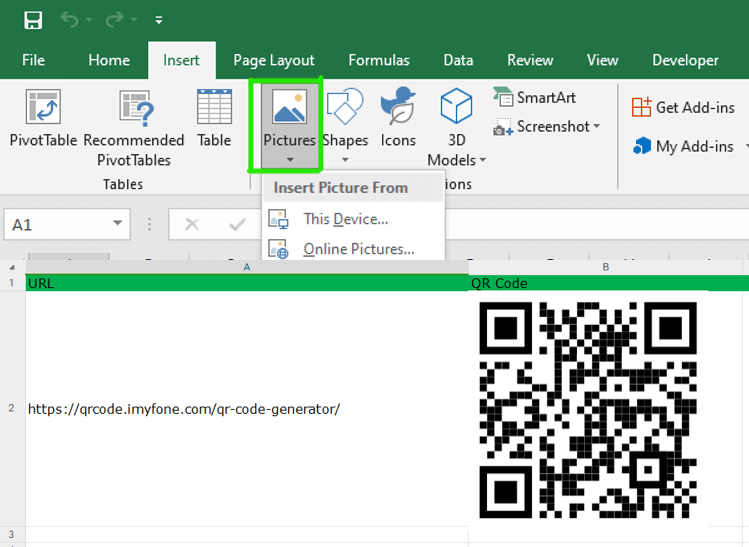The image size is (749, 547).
Task: Select row 3 header
Action: click(11, 534)
